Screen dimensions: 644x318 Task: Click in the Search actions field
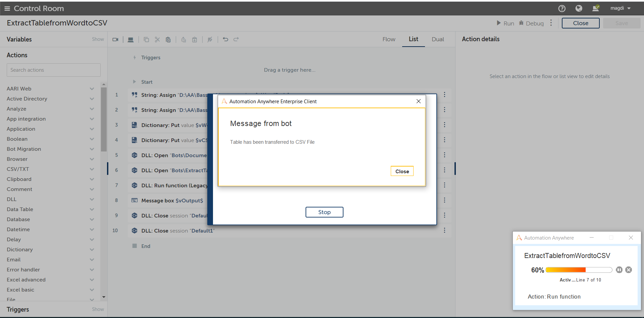tap(54, 70)
